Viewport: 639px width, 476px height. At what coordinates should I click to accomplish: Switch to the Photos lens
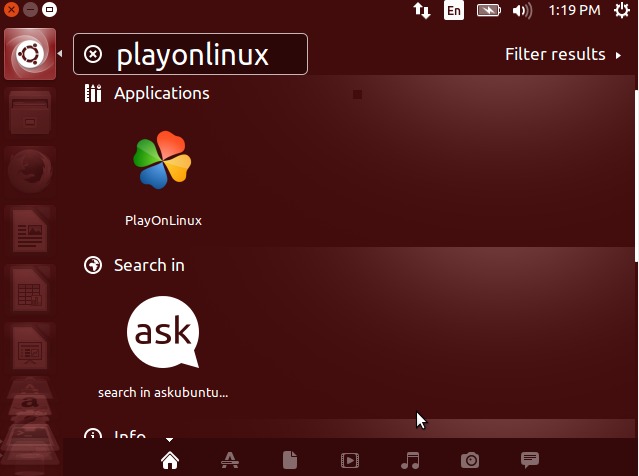point(470,461)
